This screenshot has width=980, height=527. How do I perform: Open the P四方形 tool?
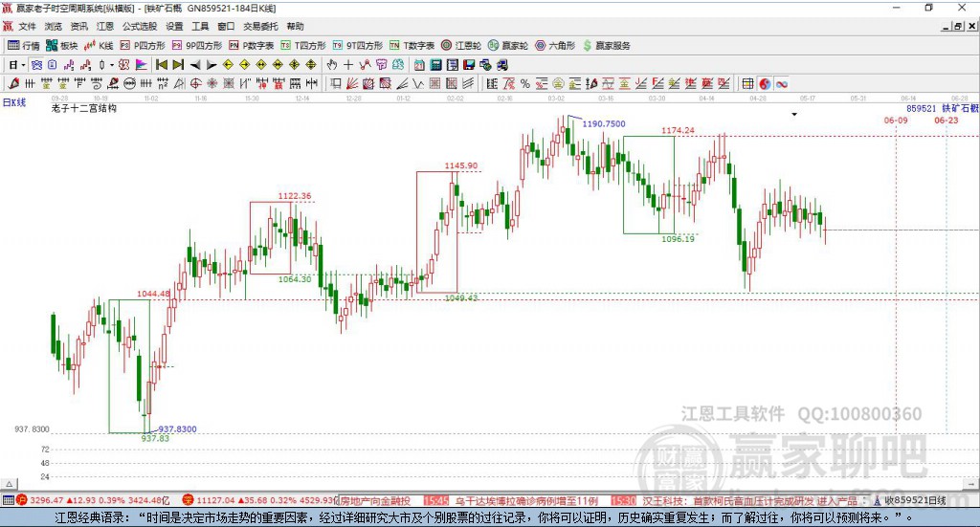[143, 45]
